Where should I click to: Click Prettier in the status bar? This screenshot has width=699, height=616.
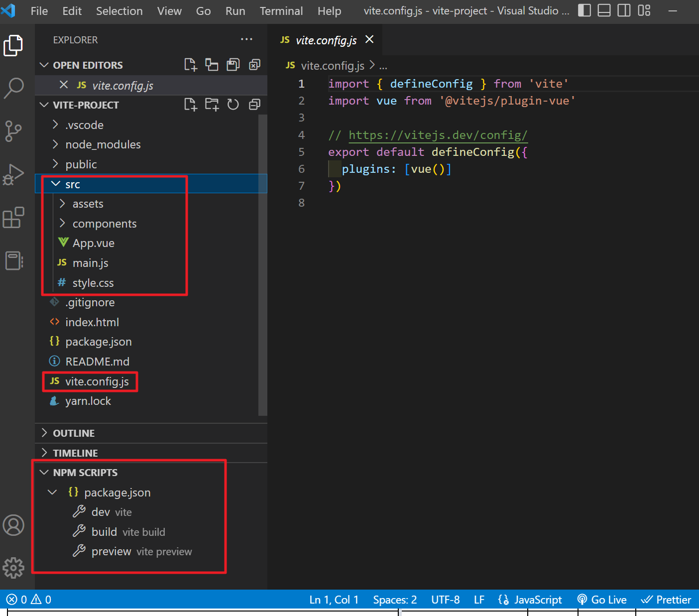(666, 600)
